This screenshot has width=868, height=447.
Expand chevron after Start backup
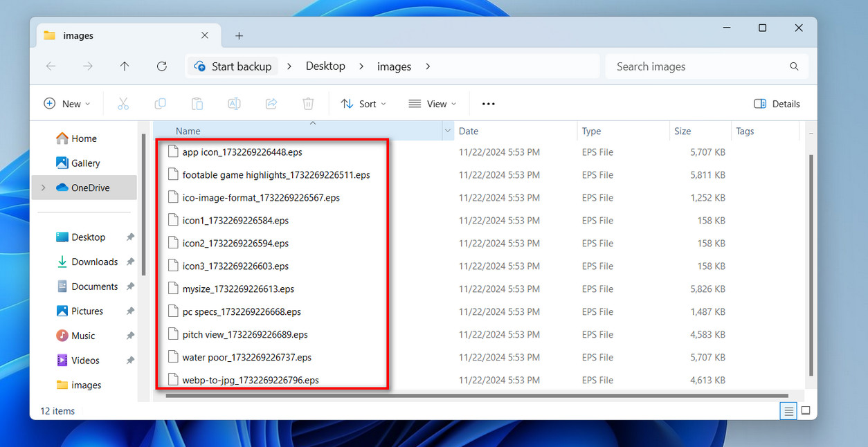(289, 66)
